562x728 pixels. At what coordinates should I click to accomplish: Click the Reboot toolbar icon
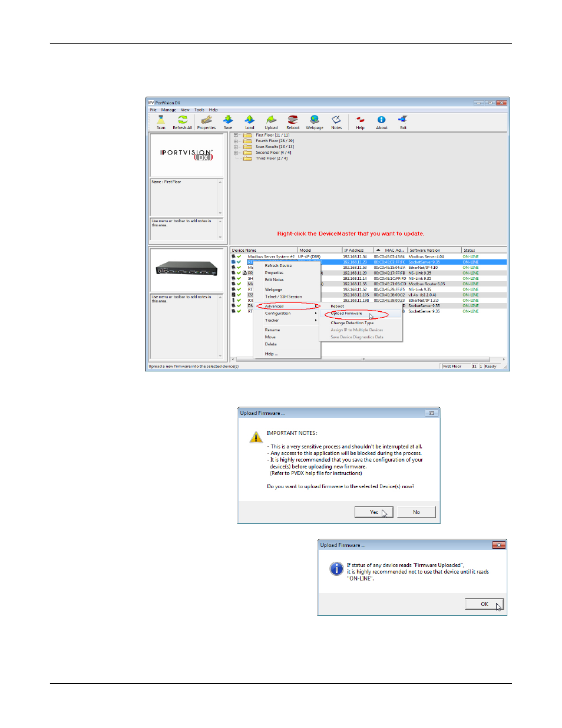pos(293,122)
